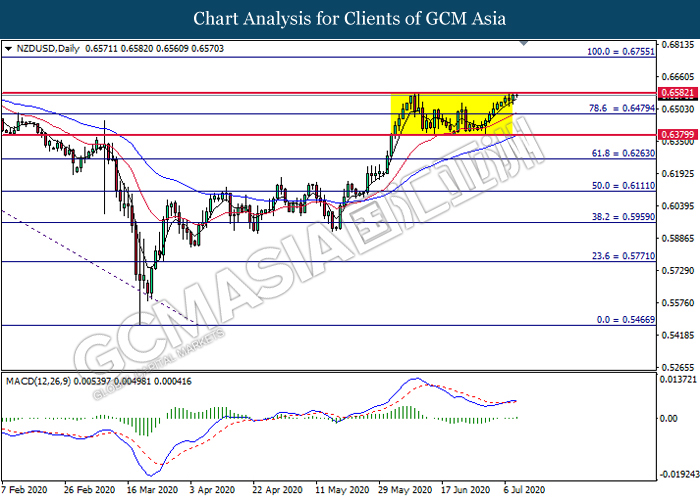
Task: Select the '78.6 = 0.64794' Fibonacci label
Action: 622,108
